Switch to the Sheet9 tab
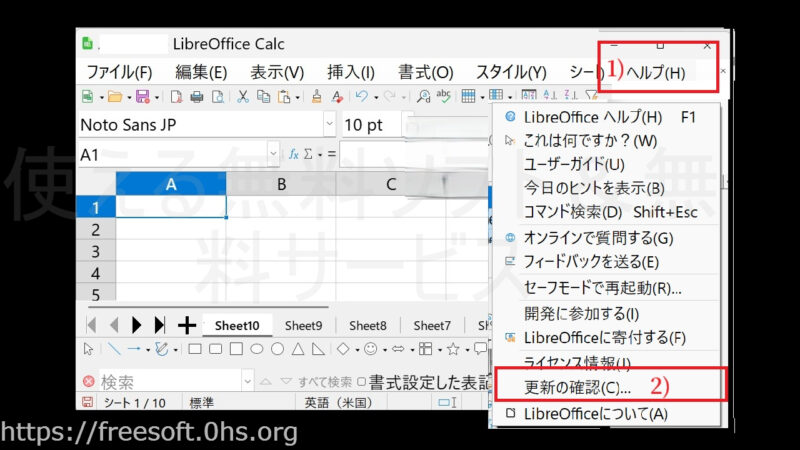 303,325
